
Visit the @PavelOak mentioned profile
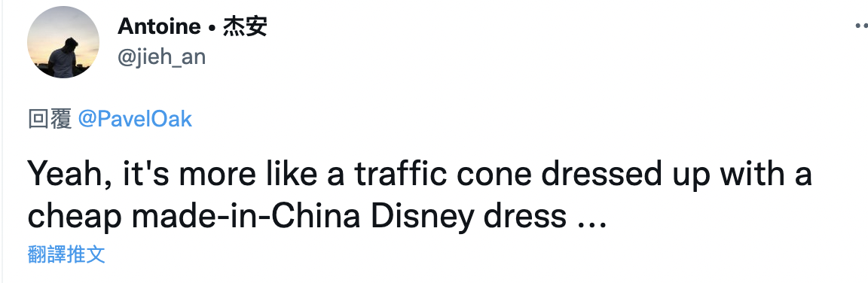135,119
